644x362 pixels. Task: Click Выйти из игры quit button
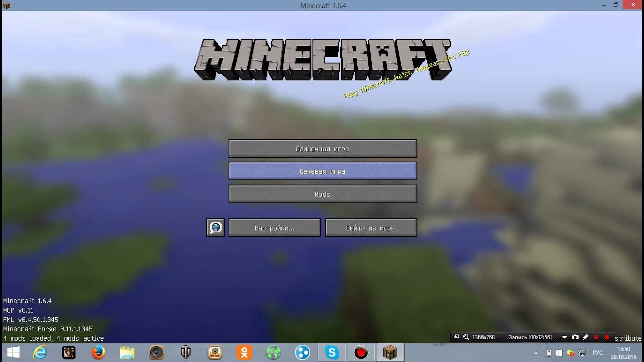(x=371, y=228)
